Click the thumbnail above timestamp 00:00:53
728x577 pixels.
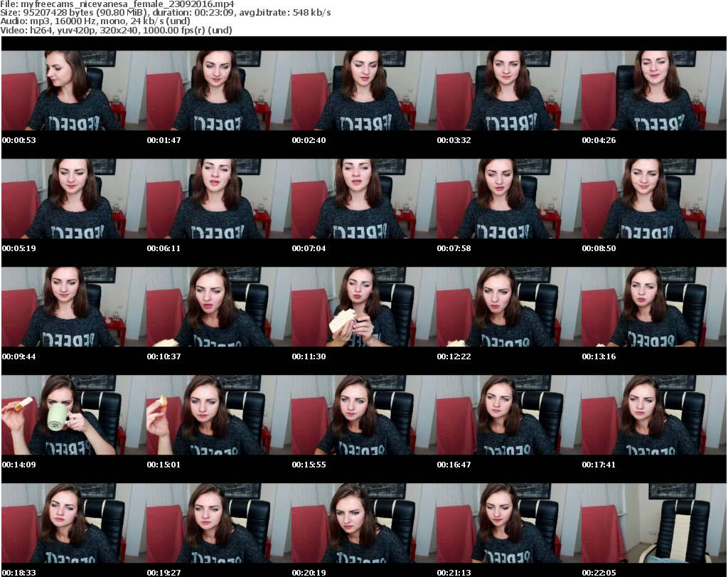tap(73, 90)
